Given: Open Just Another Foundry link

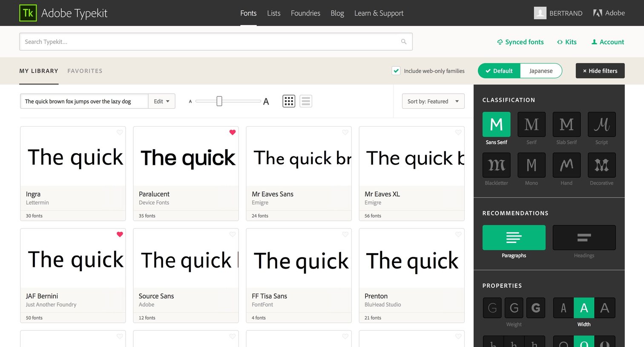Looking at the screenshot, I should pos(51,304).
